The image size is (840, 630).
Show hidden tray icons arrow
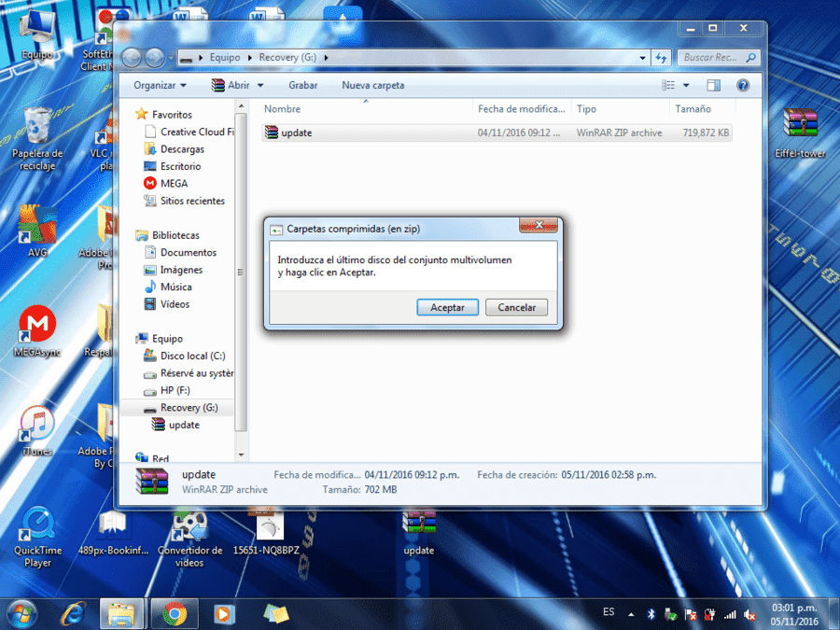click(631, 614)
